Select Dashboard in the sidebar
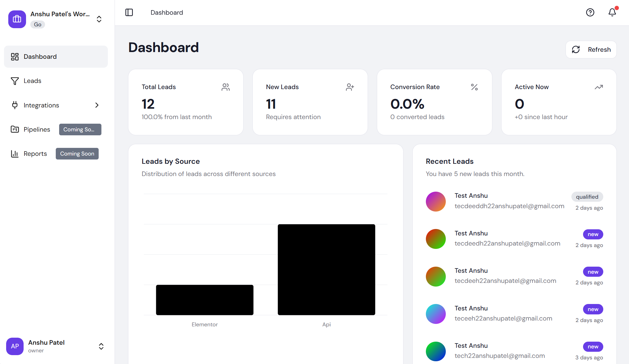Screen dimensions: 629x364 [x=40, y=57]
